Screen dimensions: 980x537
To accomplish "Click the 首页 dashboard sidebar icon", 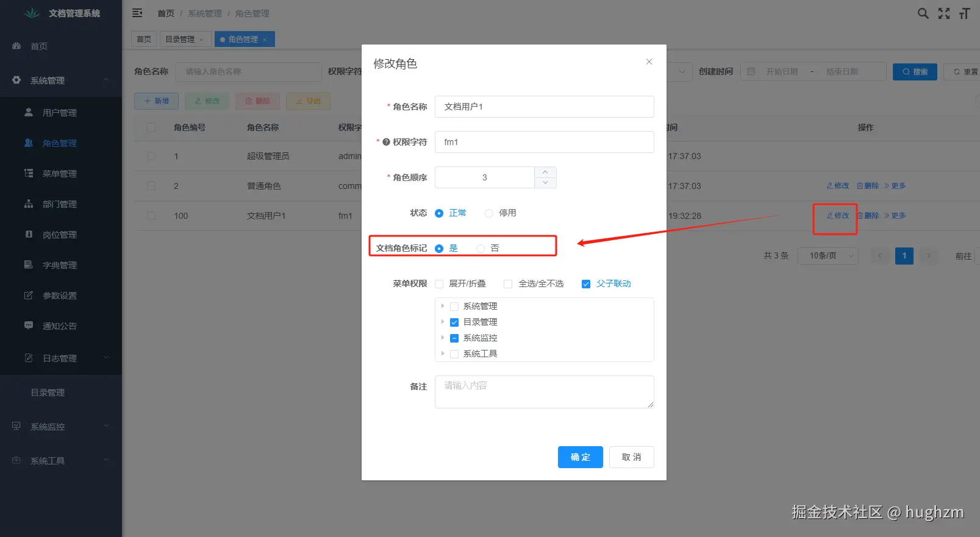I will (x=16, y=46).
